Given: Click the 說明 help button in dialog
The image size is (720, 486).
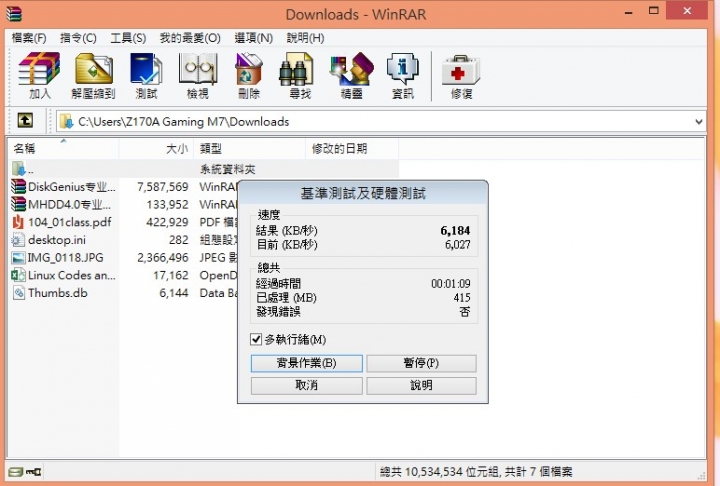Looking at the screenshot, I should coord(421,385).
